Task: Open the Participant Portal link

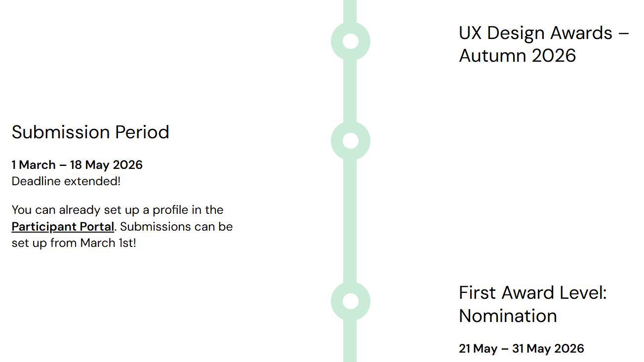Action: tap(63, 227)
